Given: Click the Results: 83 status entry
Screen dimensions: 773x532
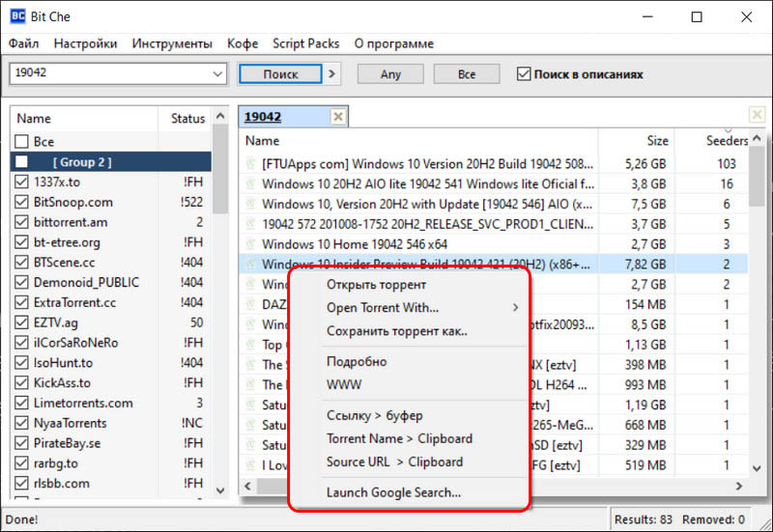Looking at the screenshot, I should click(x=643, y=519).
